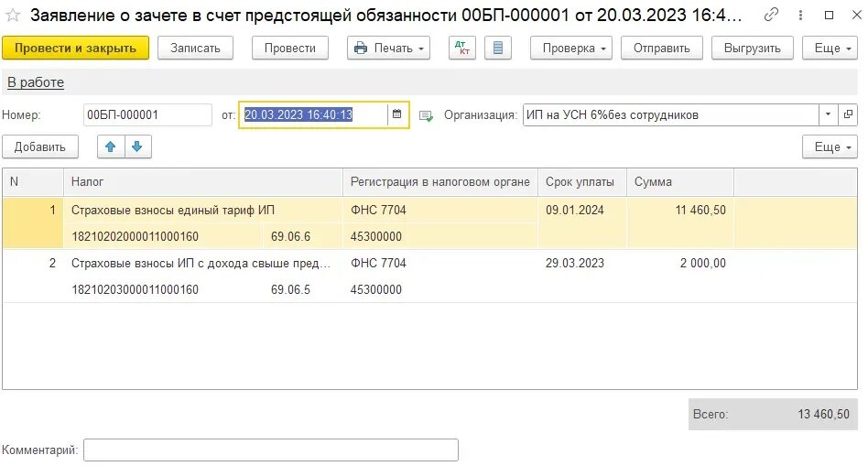Viewport: 868px width, 466px height.
Task: Click amount 11 460,50
Action: point(700,211)
